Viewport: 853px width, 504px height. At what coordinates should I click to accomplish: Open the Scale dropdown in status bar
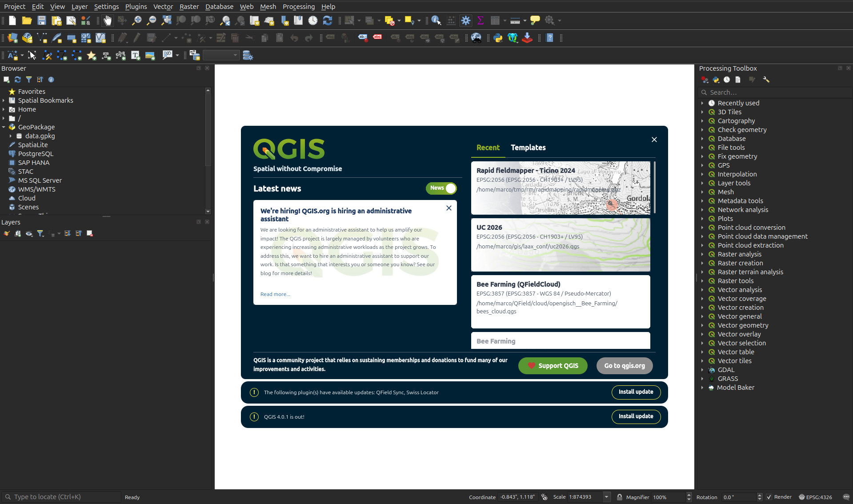click(x=606, y=497)
